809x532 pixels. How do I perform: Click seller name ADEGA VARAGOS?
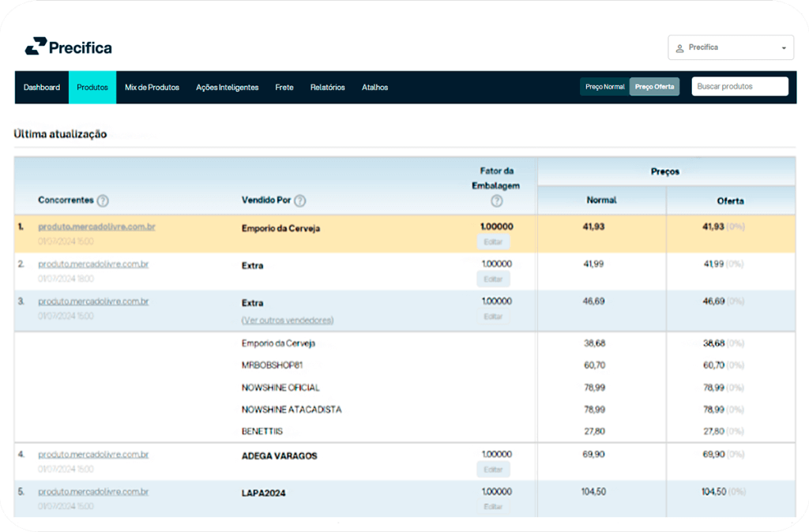tap(279, 455)
